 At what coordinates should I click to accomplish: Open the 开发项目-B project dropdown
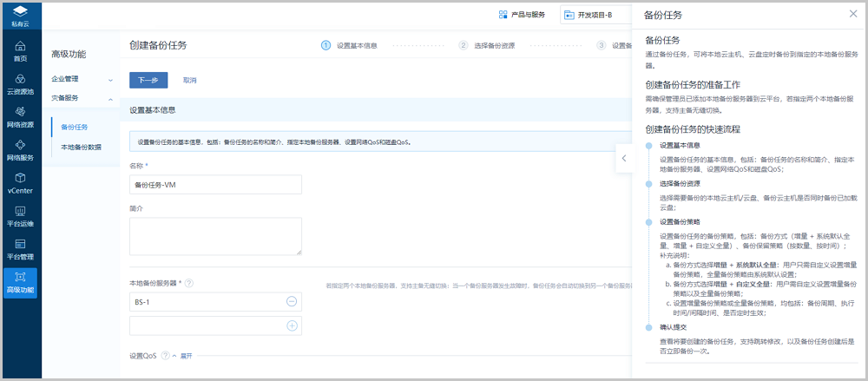click(x=593, y=15)
